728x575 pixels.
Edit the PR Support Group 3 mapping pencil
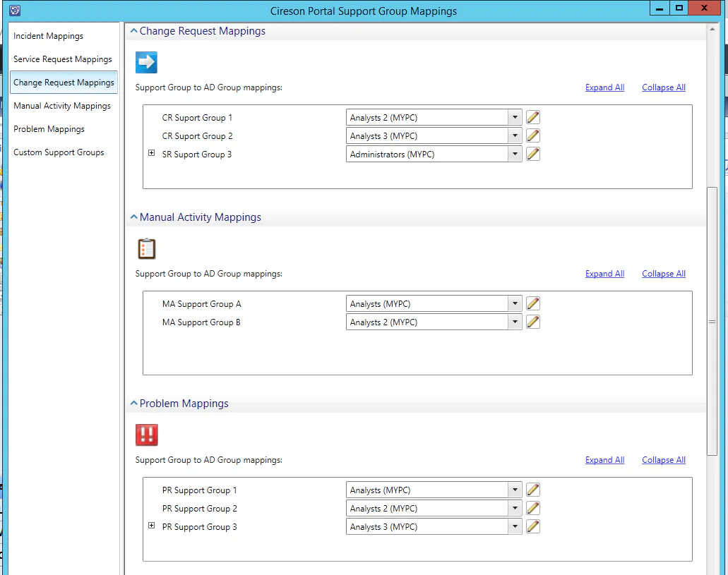coord(533,527)
